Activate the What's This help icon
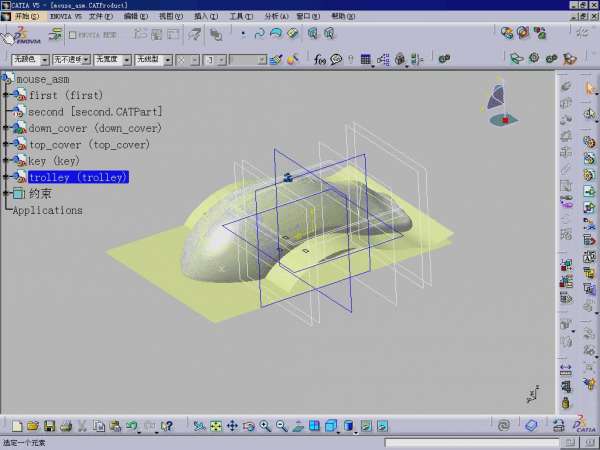Image resolution: width=600 pixels, height=450 pixels. point(167,426)
